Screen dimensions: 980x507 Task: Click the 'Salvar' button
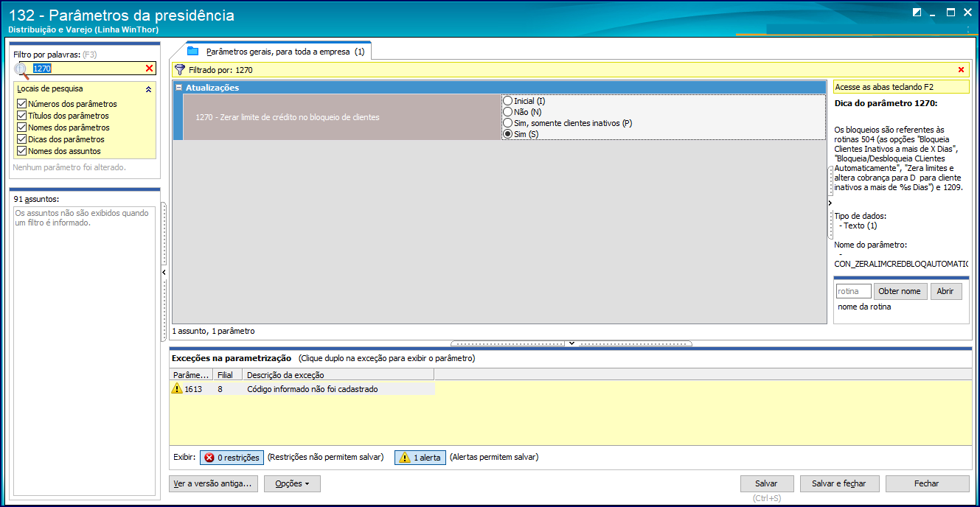click(x=766, y=484)
